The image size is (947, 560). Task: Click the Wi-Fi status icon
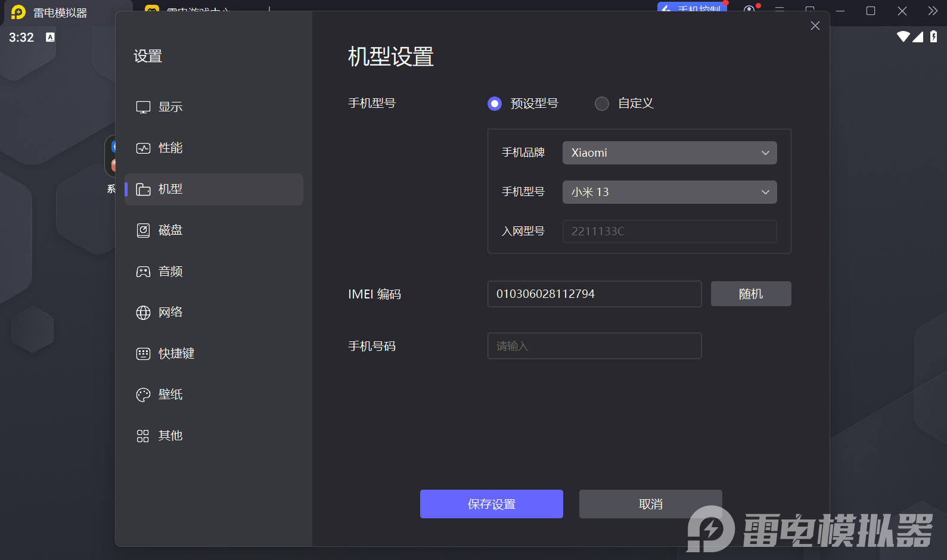click(x=903, y=37)
